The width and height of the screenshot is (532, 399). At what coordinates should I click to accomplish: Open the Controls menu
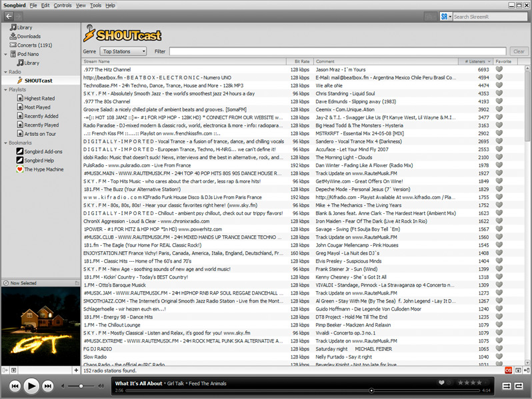tap(63, 5)
